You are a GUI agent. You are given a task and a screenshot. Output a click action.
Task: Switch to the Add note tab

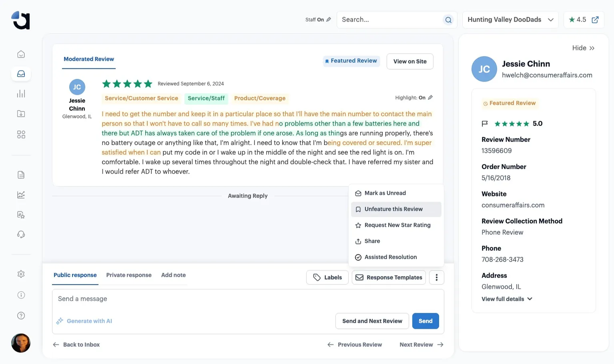pos(173,275)
